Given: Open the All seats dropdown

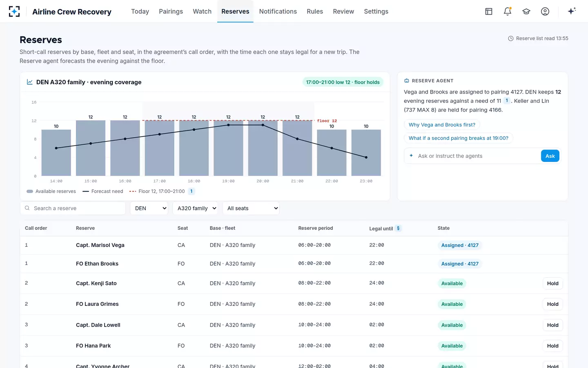Looking at the screenshot, I should click(x=251, y=208).
